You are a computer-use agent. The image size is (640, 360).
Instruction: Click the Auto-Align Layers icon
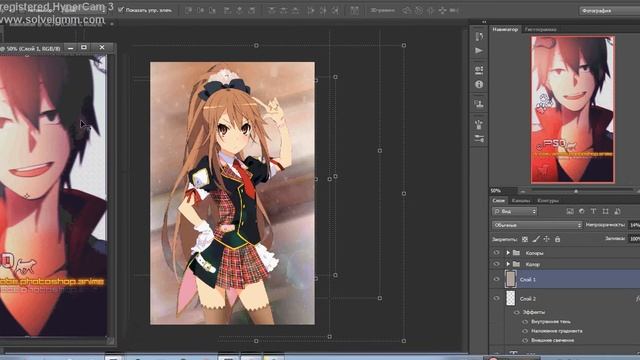click(x=354, y=10)
